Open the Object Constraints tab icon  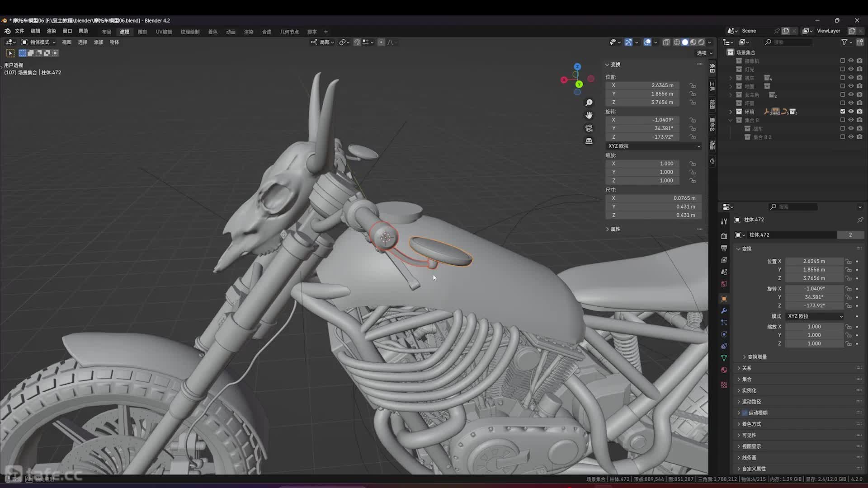tap(724, 346)
